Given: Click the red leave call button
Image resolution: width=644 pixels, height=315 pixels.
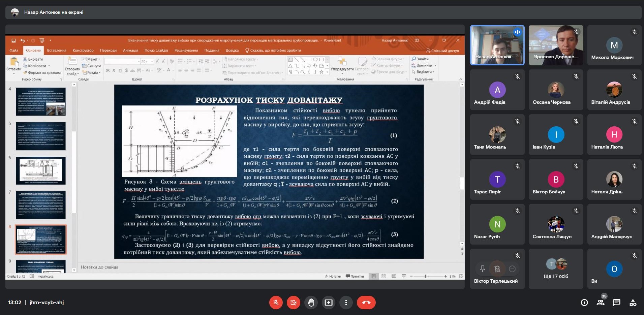Looking at the screenshot, I should (366, 303).
